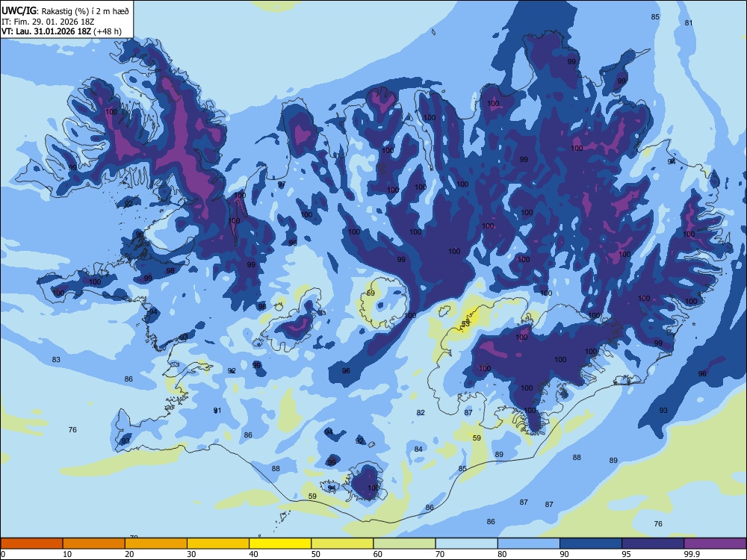
Task: Click the humidity value '53' on the map
Action: (x=465, y=323)
